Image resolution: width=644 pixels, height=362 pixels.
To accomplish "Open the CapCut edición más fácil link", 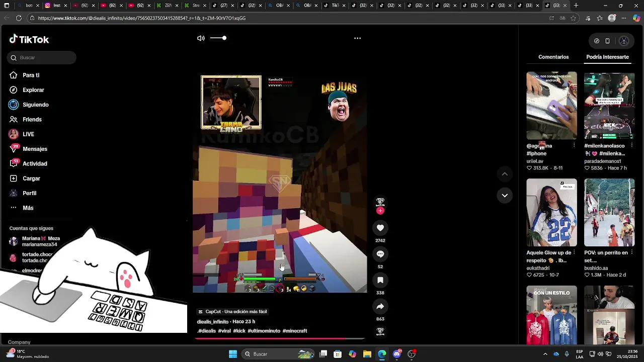I will tap(232, 312).
